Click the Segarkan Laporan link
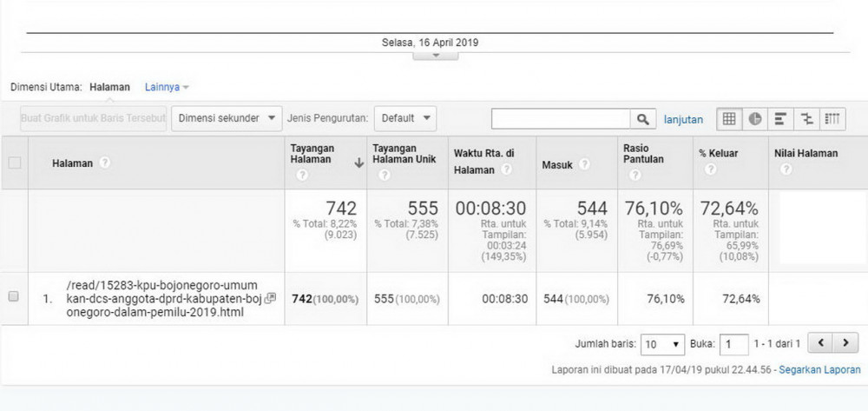 [x=819, y=369]
